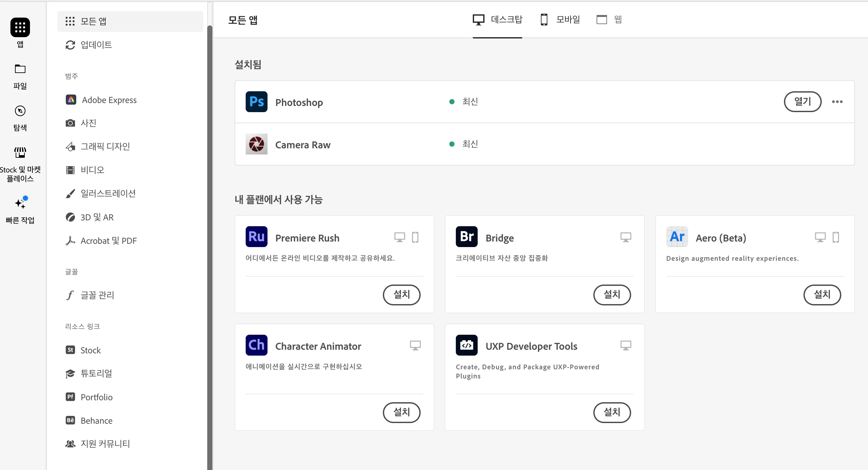Click the sidebar vertical scrollbar
The image size is (868, 470).
click(x=210, y=236)
